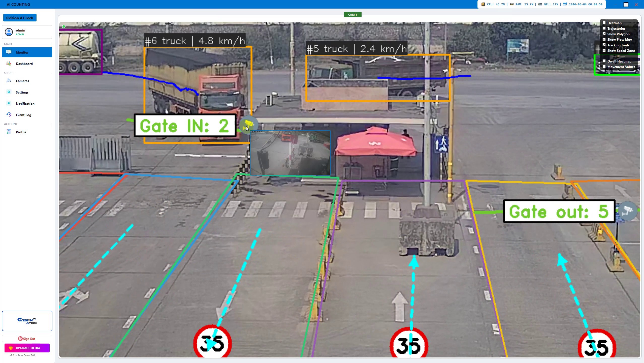Collapse the ACCOUNT section expander
644x363 pixels.
pos(52,124)
